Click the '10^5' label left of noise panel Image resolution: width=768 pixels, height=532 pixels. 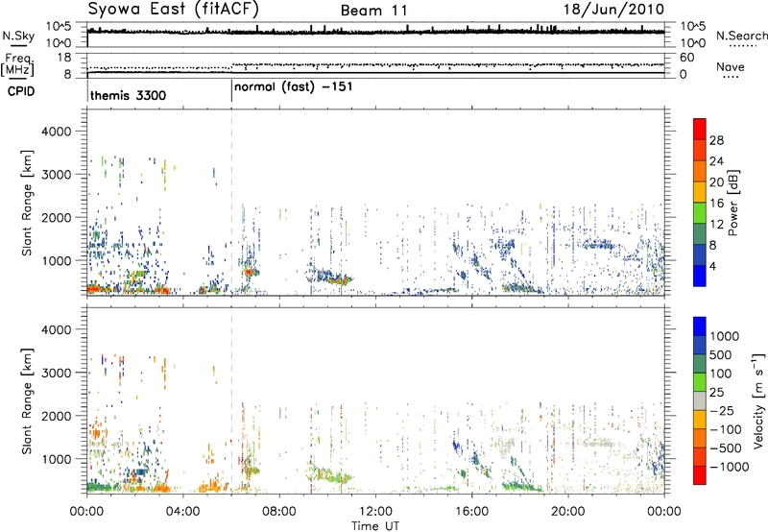59,27
